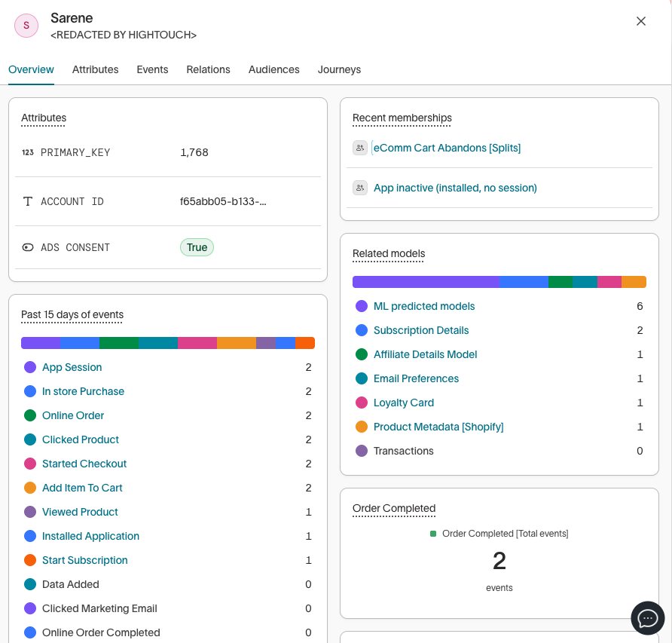Click the T text type icon beside ACCOUNT ID
The width and height of the screenshot is (672, 643).
pos(27,201)
